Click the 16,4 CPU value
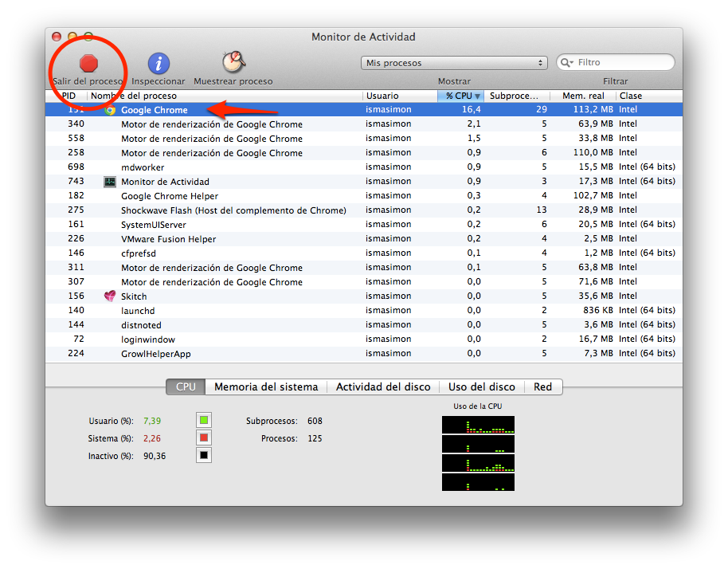Viewport: 728px width, 569px height. click(472, 110)
